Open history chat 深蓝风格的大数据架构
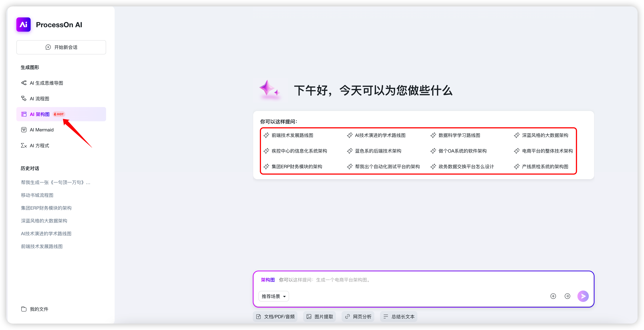The height and width of the screenshot is (330, 644). pyautogui.click(x=44, y=221)
